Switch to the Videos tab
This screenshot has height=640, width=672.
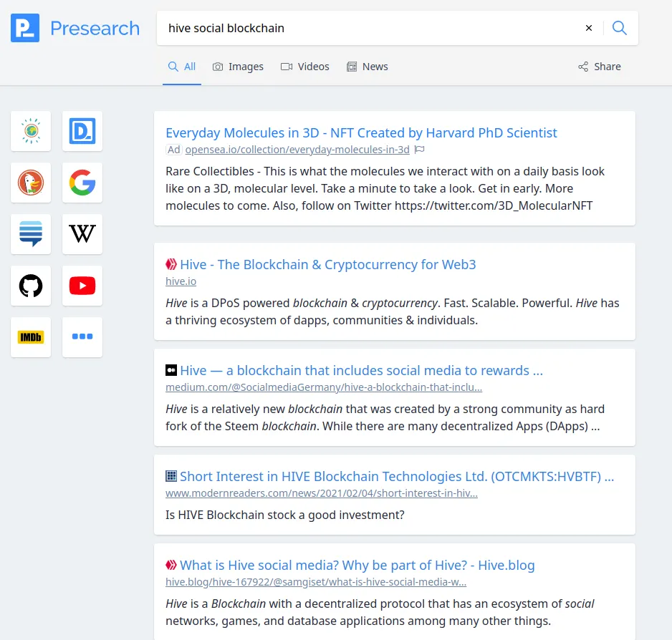pos(305,67)
